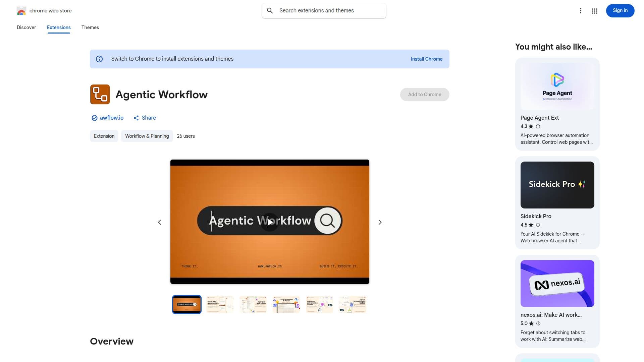
Task: Open the awflow.io publisher link
Action: (x=112, y=118)
